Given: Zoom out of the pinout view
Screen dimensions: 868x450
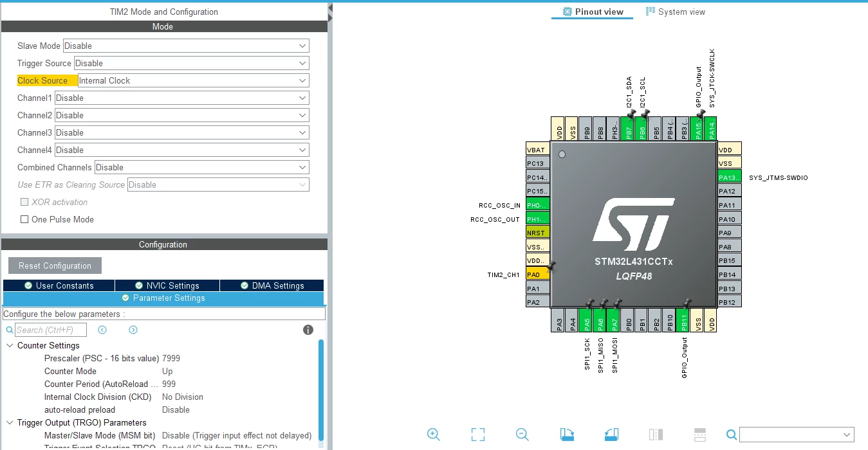Looking at the screenshot, I should [522, 435].
